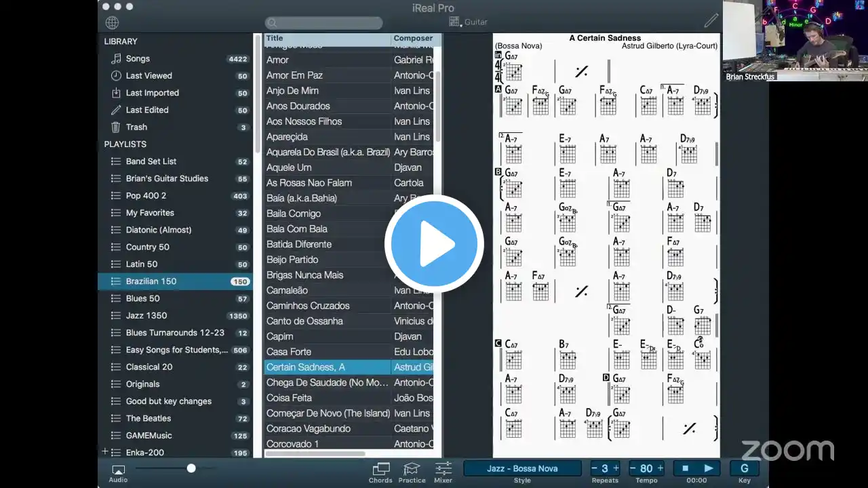Image resolution: width=868 pixels, height=488 pixels.
Task: Click the Audio output icon
Action: (x=118, y=472)
